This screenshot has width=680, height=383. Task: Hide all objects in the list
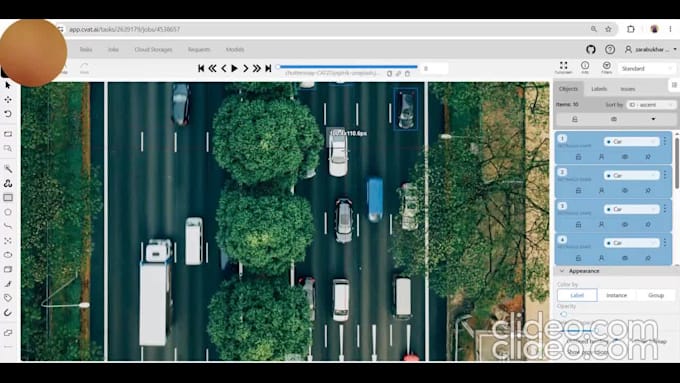[614, 119]
